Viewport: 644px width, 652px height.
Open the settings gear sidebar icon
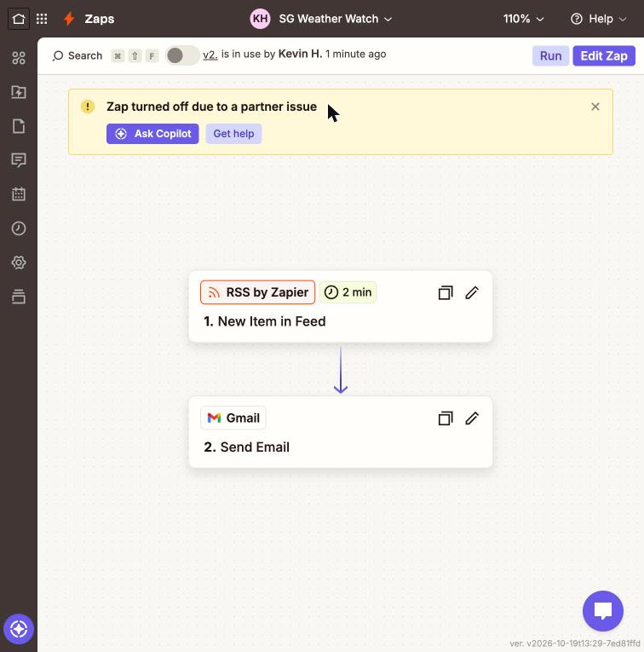coord(19,263)
